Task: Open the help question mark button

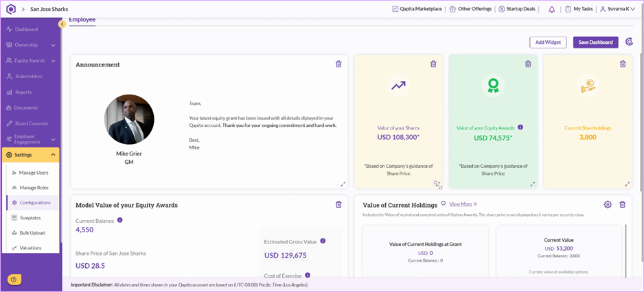Action: coord(14,279)
